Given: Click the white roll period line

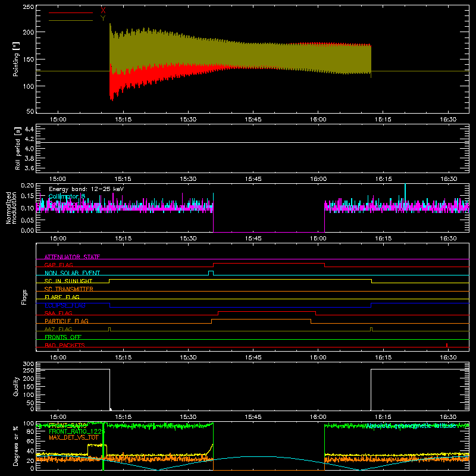Looking at the screenshot, I should coord(252,142).
